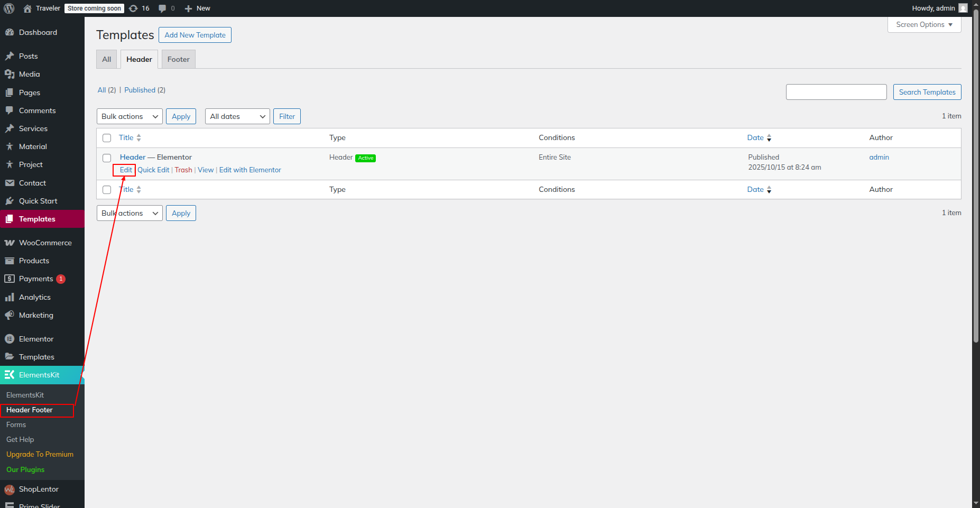Click the WordPress logo icon
The width and height of the screenshot is (980, 508).
[9, 8]
